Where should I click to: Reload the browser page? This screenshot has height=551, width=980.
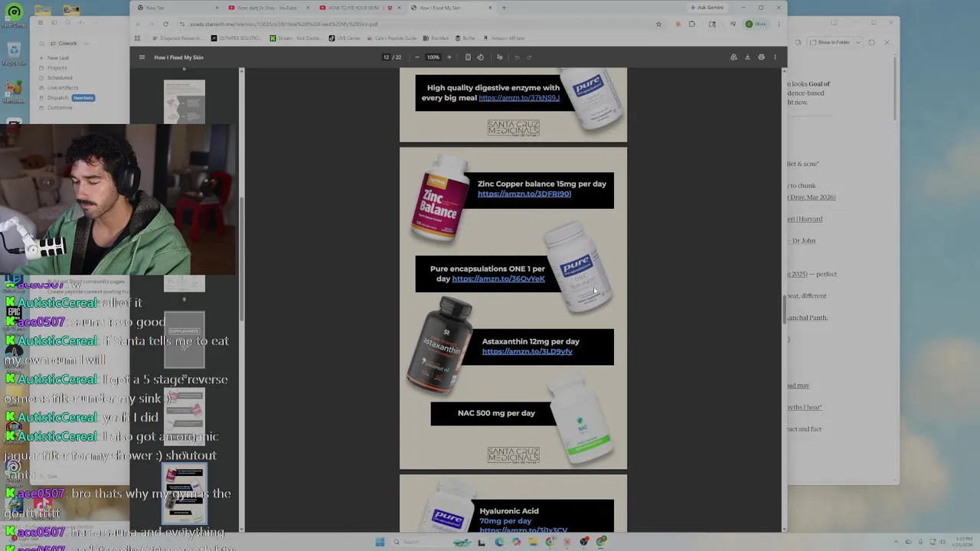coord(165,24)
